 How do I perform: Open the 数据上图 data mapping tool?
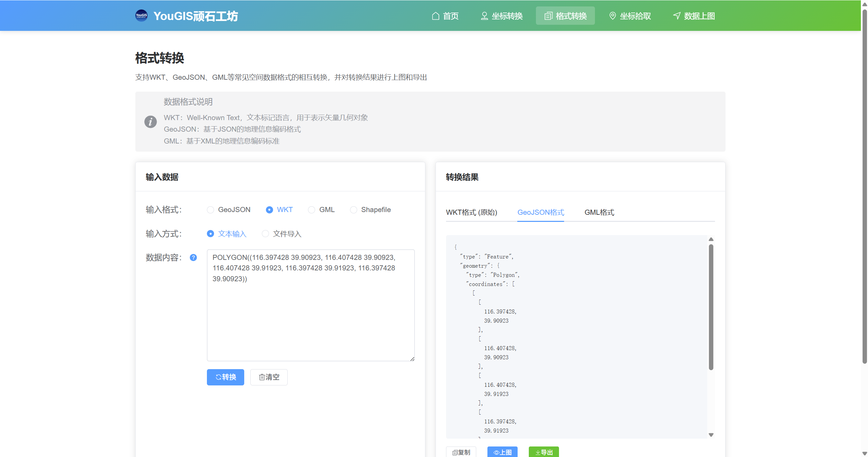[694, 16]
